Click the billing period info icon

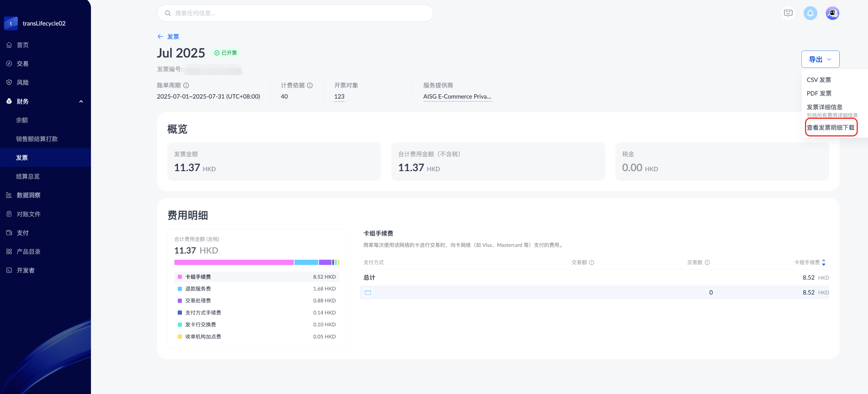[186, 85]
